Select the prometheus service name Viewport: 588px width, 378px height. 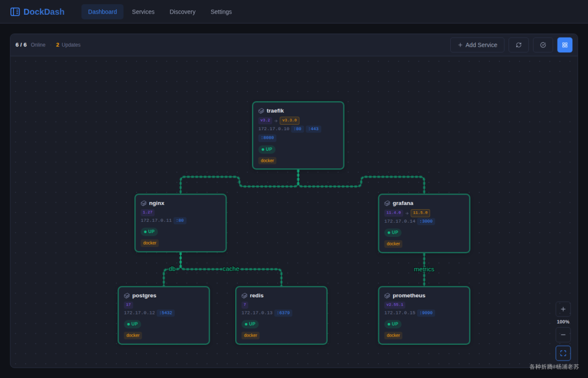pyautogui.click(x=409, y=296)
